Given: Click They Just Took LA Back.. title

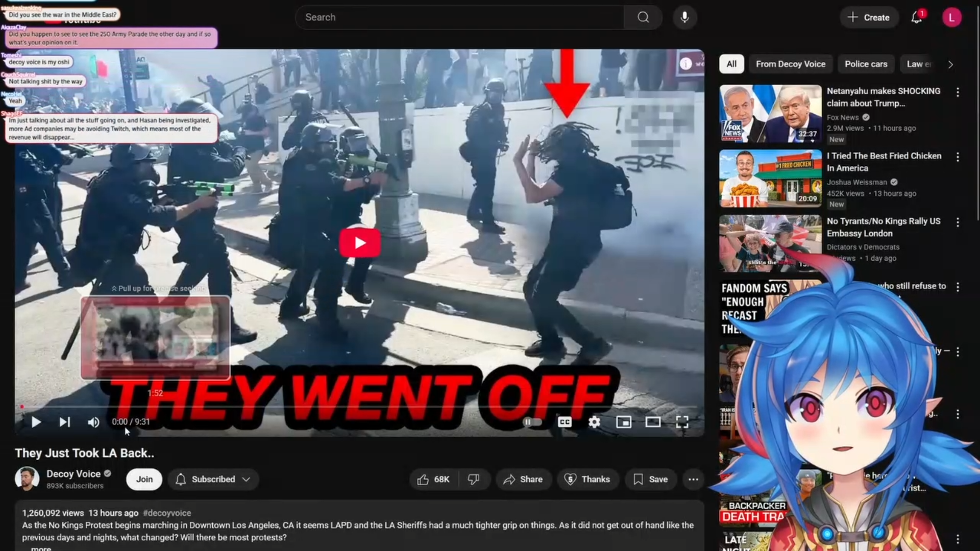Looking at the screenshot, I should tap(84, 453).
